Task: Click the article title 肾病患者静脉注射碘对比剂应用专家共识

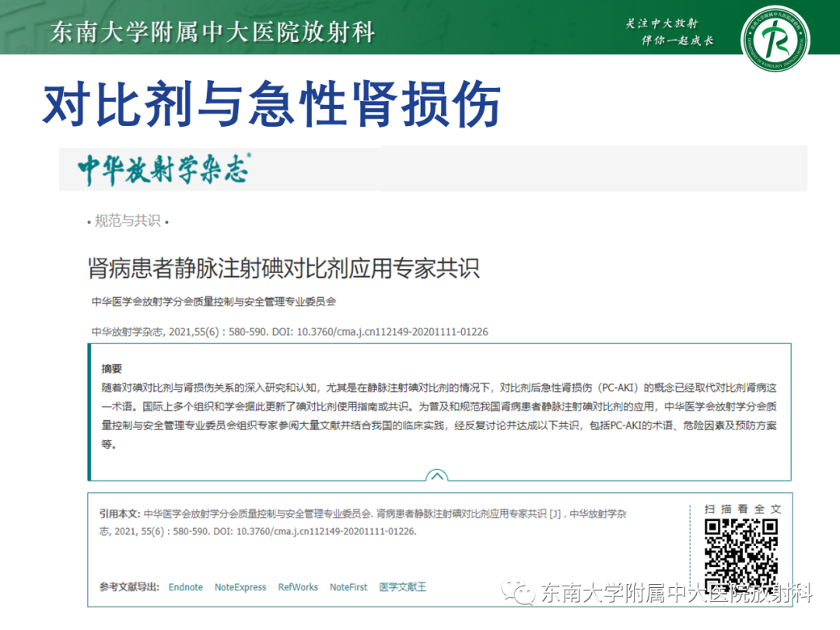Action: pyautogui.click(x=283, y=268)
